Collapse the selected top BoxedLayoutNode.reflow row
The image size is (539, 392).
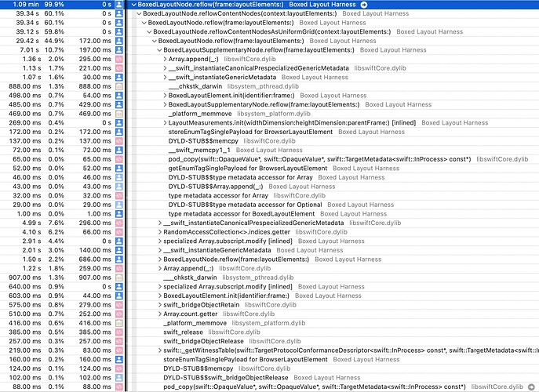(134, 5)
